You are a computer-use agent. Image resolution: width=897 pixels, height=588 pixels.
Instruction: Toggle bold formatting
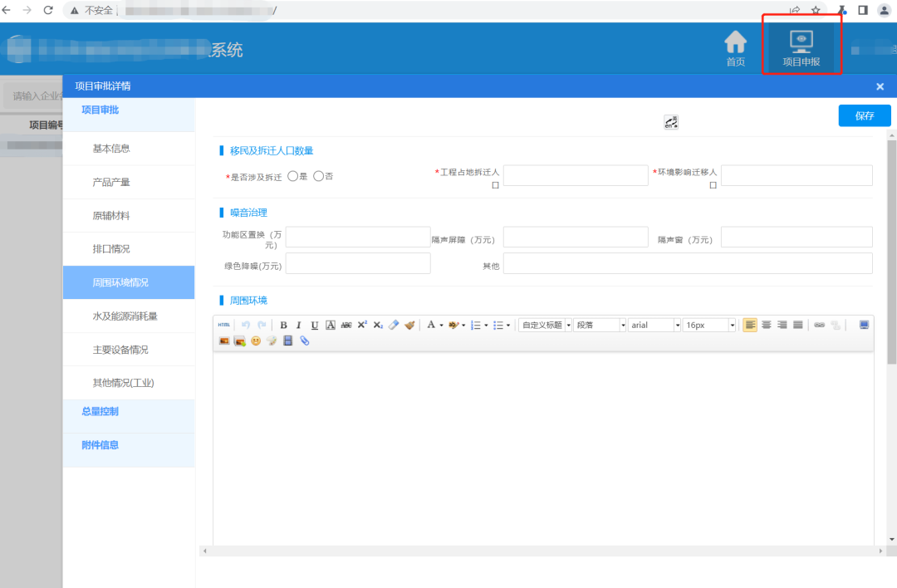click(283, 325)
